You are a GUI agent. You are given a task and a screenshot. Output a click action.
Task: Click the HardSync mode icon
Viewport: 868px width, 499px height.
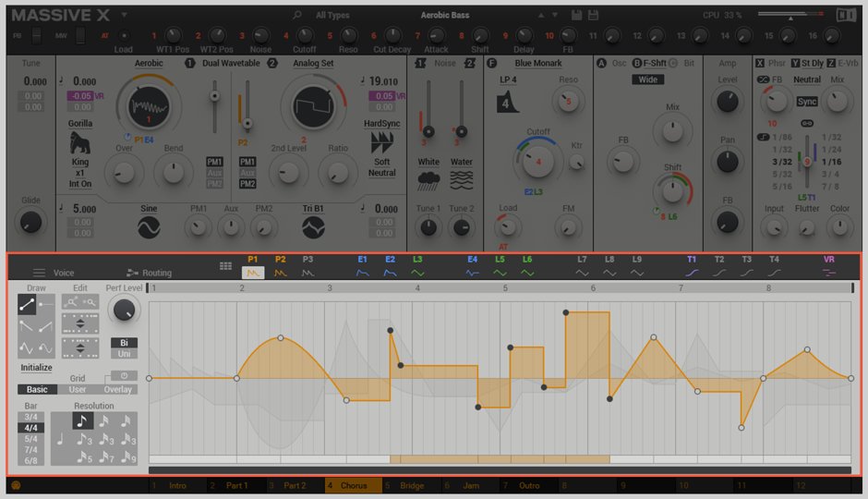pos(381,142)
